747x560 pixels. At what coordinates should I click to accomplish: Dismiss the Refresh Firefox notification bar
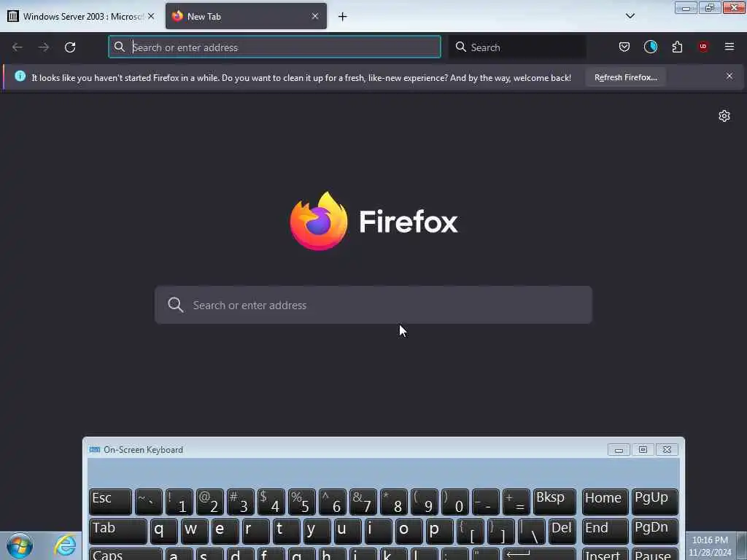tap(729, 76)
